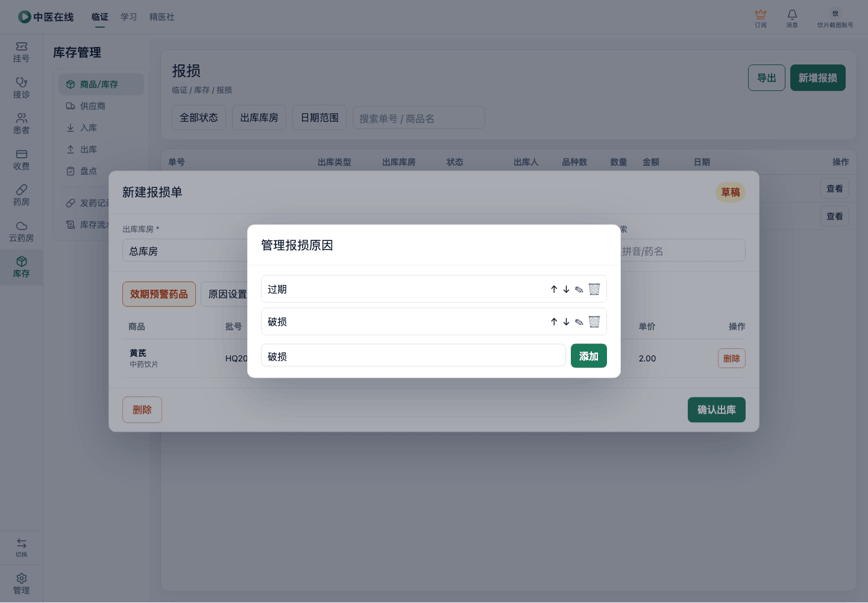Click the 添加 button to add the reason
The width and height of the screenshot is (868, 603).
589,355
